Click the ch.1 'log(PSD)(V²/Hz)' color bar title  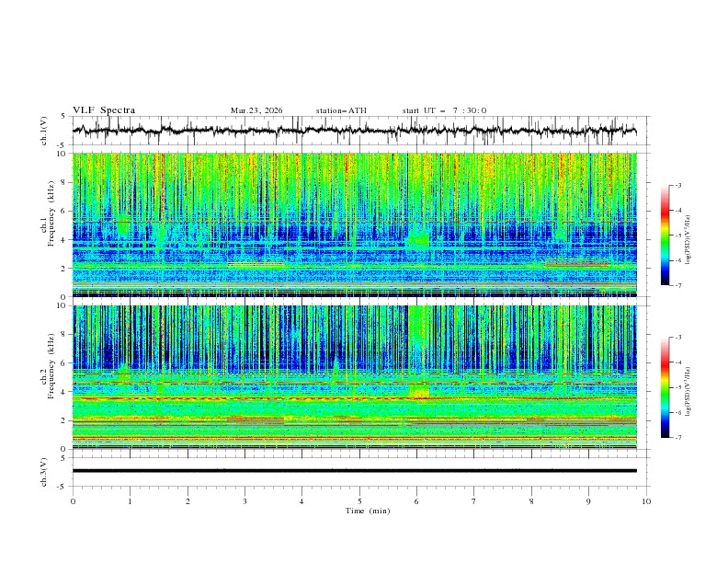click(688, 240)
